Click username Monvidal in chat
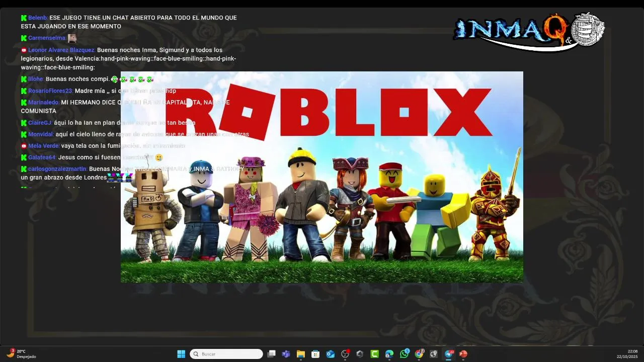The width and height of the screenshot is (644, 362). pyautogui.click(x=41, y=134)
